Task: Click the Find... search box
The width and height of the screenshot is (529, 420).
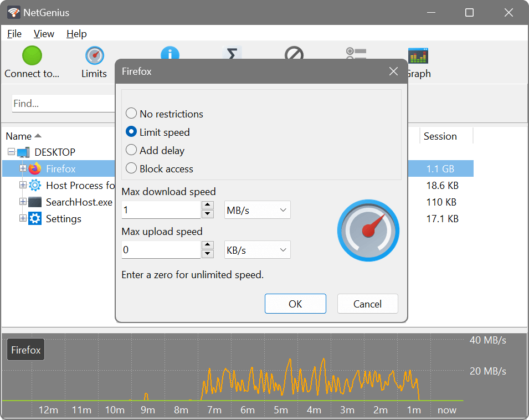Action: click(64, 104)
